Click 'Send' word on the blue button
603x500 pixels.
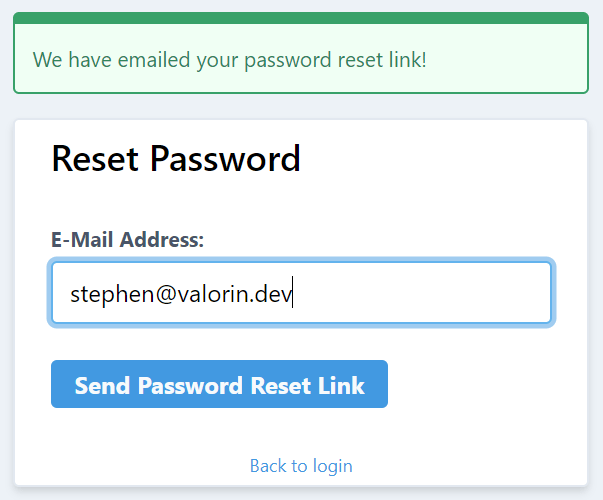click(x=102, y=385)
